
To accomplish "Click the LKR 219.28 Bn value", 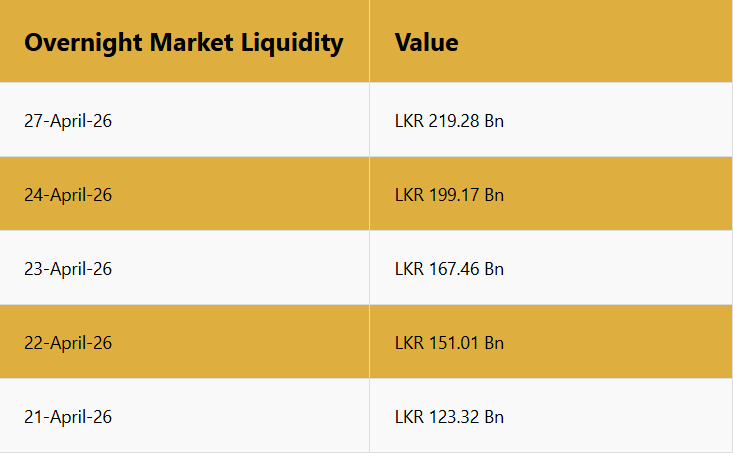I will tap(449, 121).
